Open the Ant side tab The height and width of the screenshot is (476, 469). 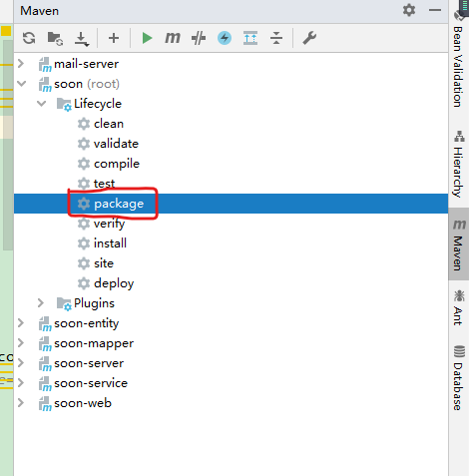tap(459, 306)
